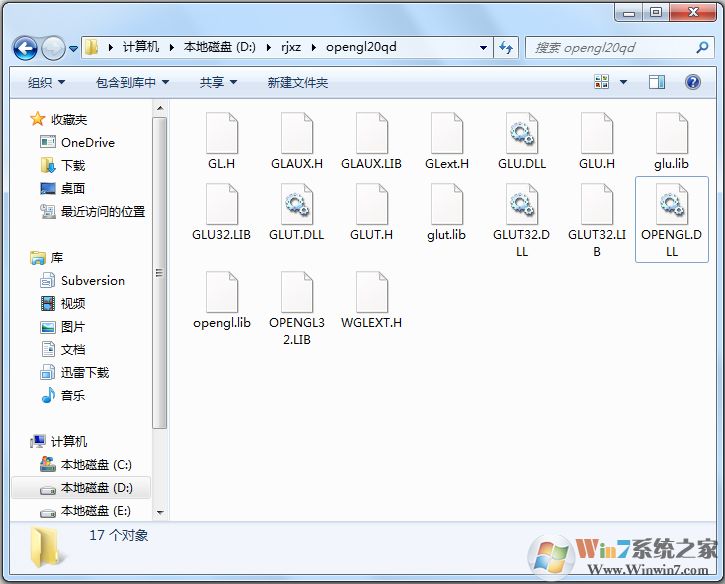Select the GLUT.DLL gear file icon
725x584 pixels.
point(297,204)
